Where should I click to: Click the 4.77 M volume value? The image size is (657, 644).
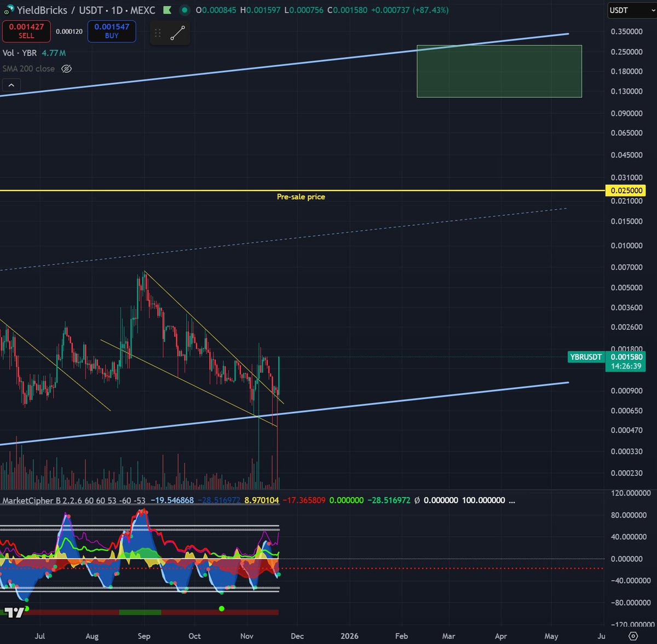pos(54,53)
